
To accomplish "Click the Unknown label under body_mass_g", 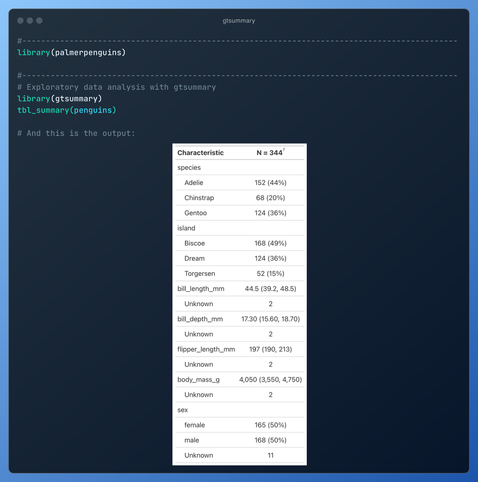I will (199, 395).
